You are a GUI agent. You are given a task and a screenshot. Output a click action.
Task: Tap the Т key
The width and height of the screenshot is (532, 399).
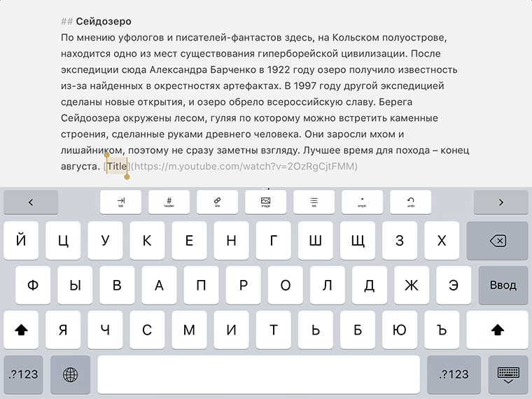pos(274,330)
